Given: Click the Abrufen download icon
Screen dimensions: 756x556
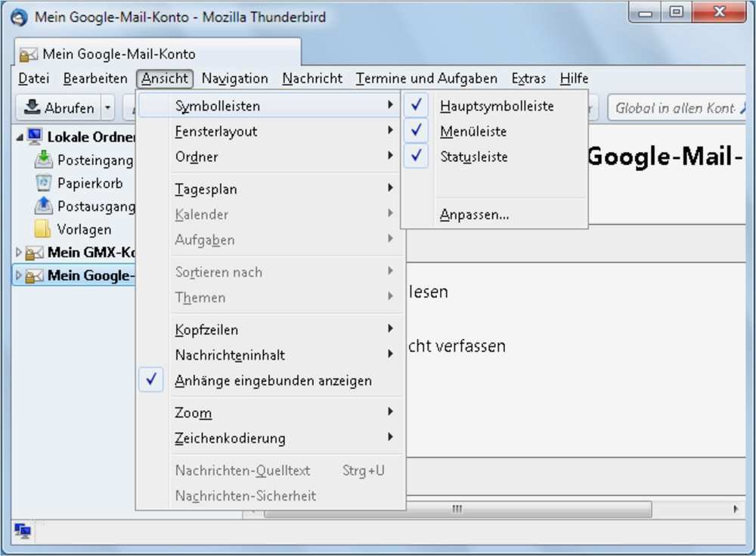Looking at the screenshot, I should tap(32, 107).
